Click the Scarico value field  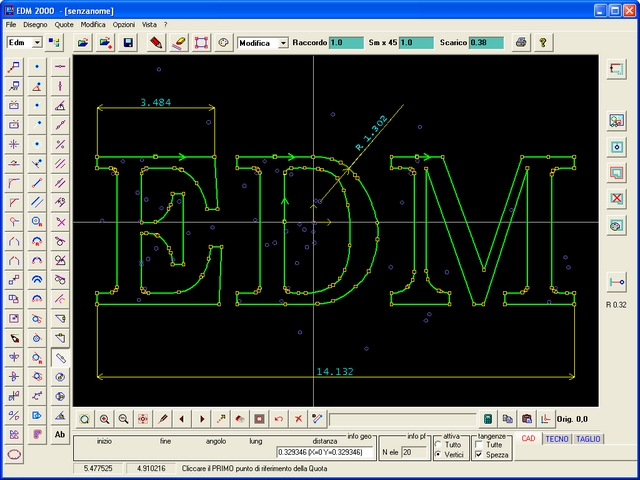(487, 42)
